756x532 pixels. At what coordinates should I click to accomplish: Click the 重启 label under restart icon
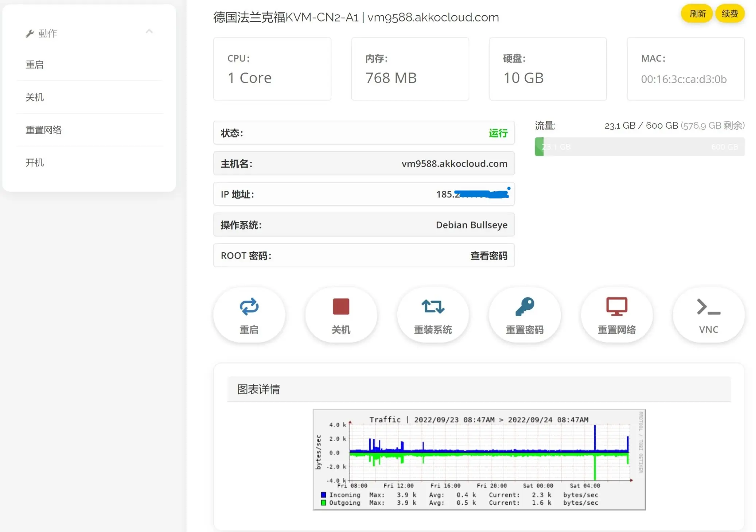point(249,330)
